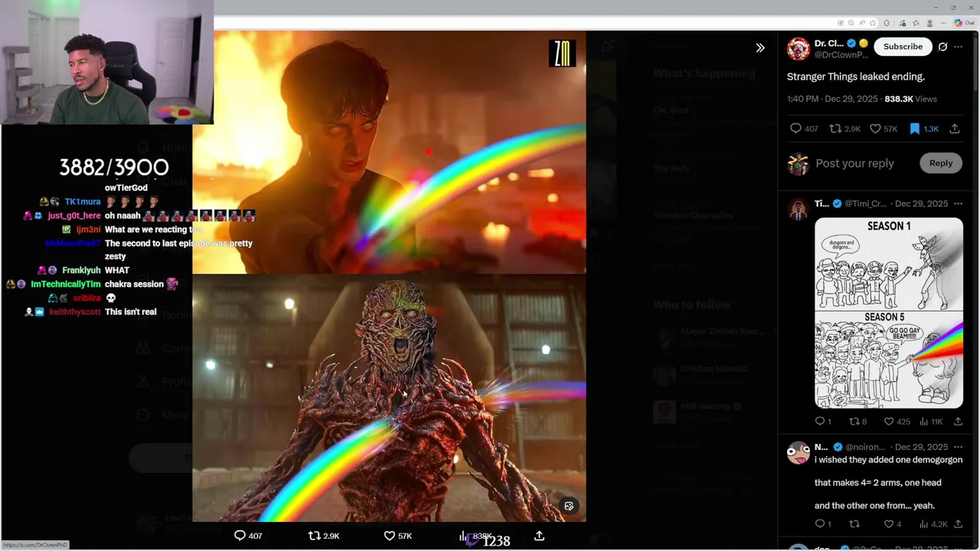This screenshot has height=551, width=980.
Task: Open browser extensions icon
Action: (x=887, y=23)
